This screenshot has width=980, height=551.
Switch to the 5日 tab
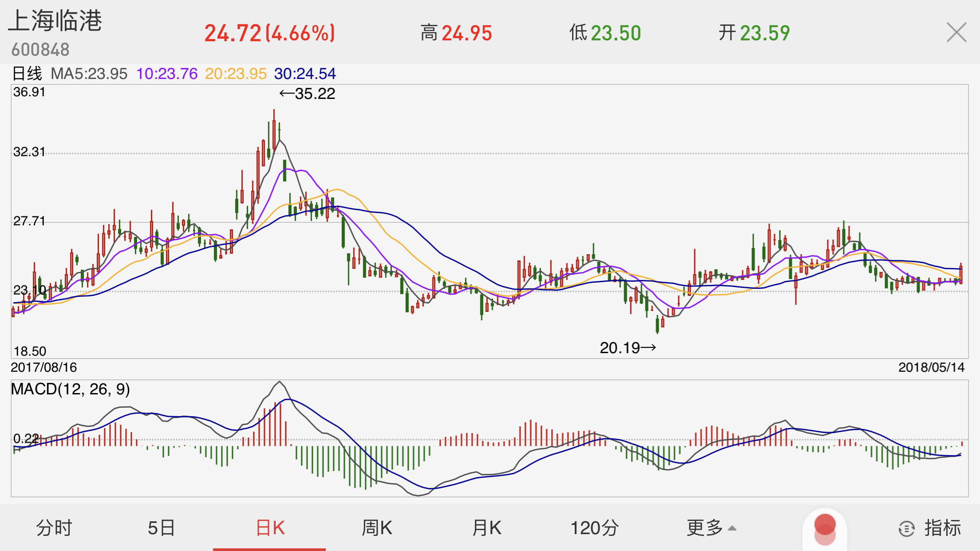tap(162, 528)
